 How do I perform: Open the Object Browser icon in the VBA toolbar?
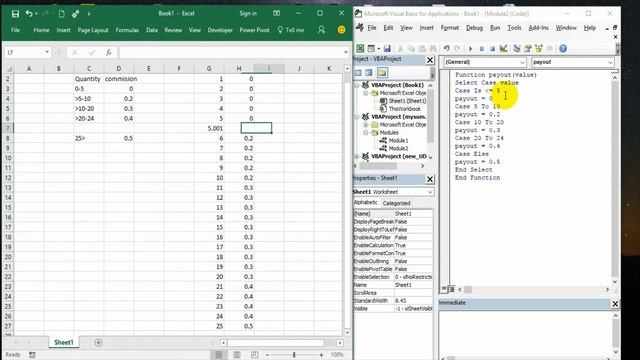tap(538, 49)
